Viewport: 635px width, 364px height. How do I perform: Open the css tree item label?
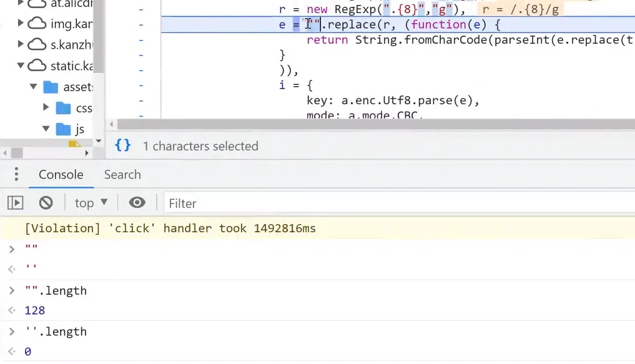point(84,108)
